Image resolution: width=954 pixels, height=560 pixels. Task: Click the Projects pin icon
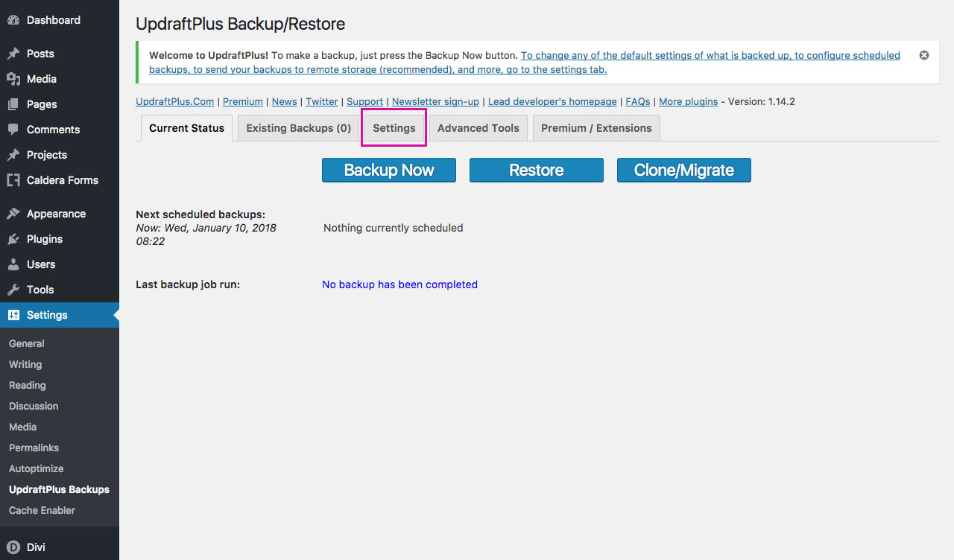(13, 155)
